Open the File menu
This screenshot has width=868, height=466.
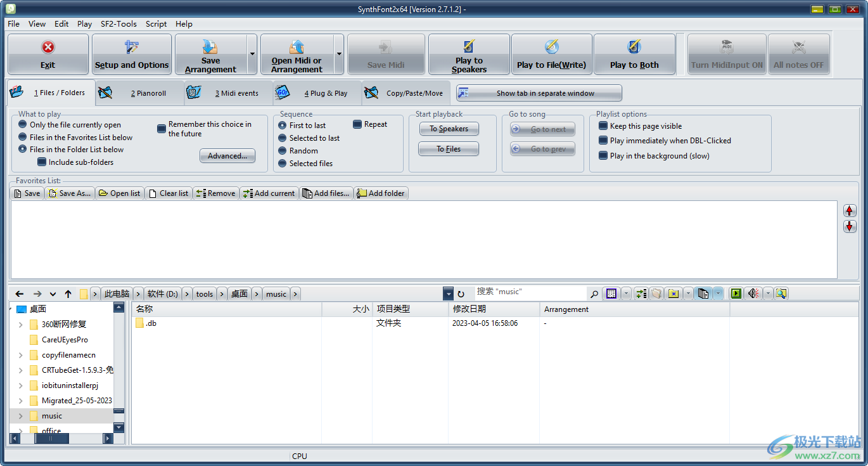click(x=13, y=23)
